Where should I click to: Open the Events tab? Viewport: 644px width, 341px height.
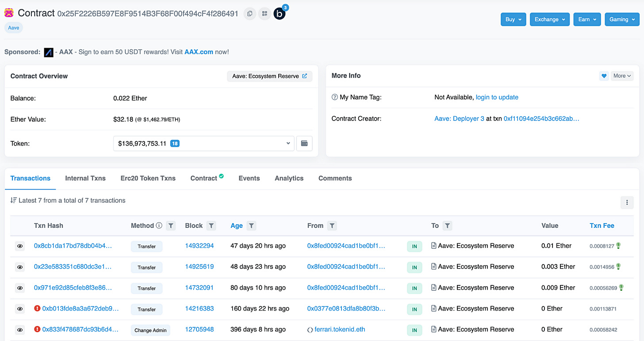[249, 178]
